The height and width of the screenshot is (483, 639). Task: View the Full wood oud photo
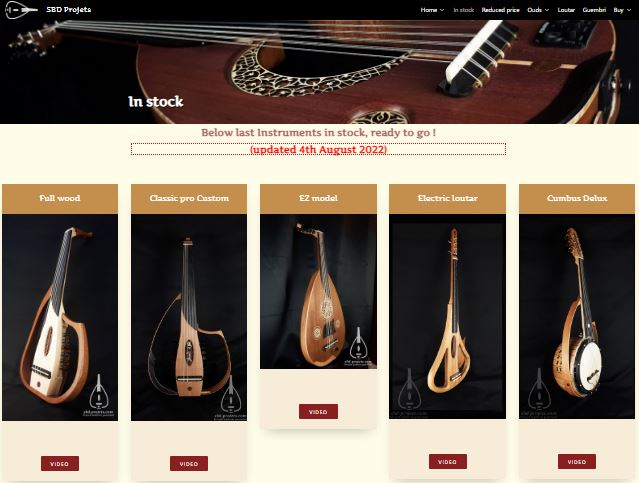(60, 317)
